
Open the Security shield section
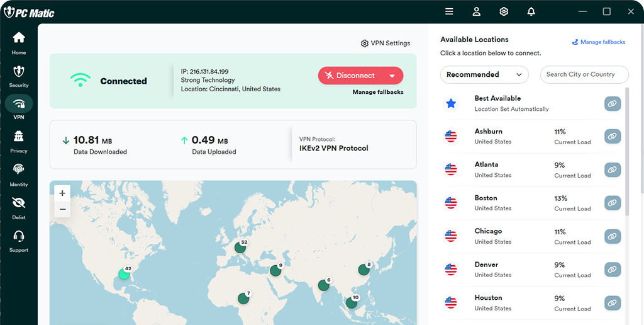click(x=19, y=76)
